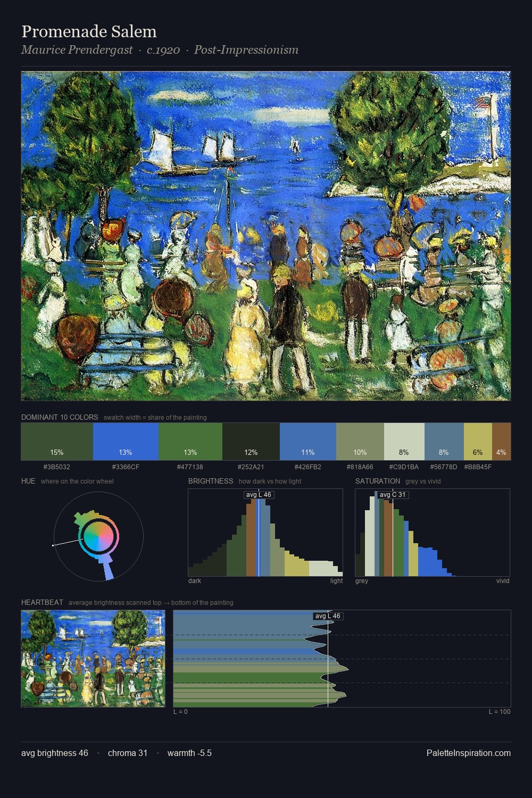
Task: Click hex code text '#56778D'
Action: coord(444,467)
